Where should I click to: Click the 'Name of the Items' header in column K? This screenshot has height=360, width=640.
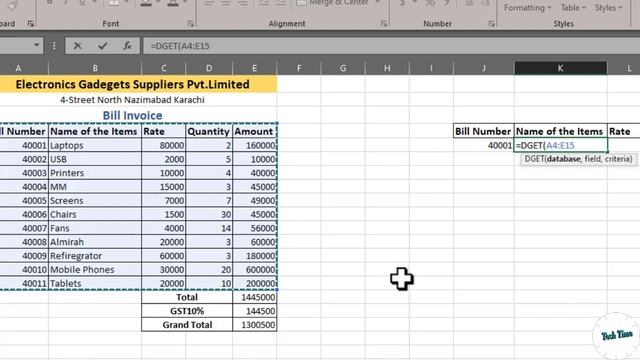[560, 131]
